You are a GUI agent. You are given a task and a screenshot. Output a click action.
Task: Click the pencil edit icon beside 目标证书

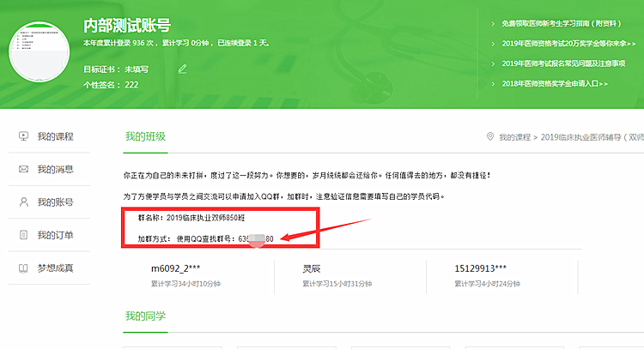click(182, 69)
